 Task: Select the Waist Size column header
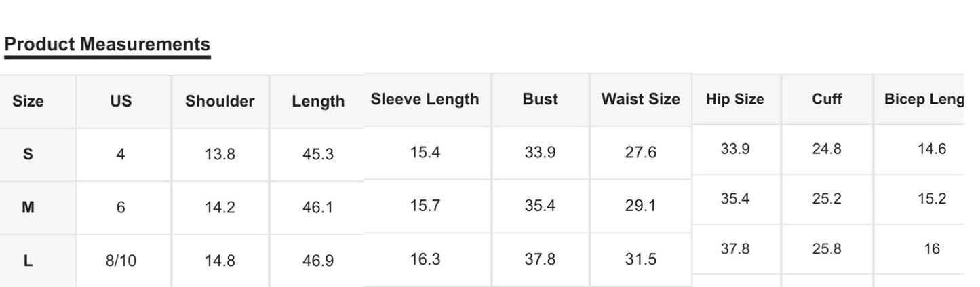pos(640,99)
